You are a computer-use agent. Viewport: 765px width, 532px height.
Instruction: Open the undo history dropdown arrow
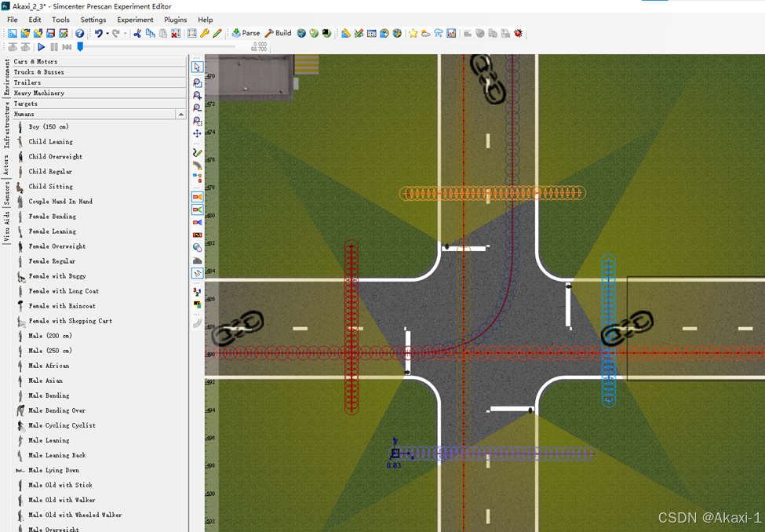[x=107, y=33]
